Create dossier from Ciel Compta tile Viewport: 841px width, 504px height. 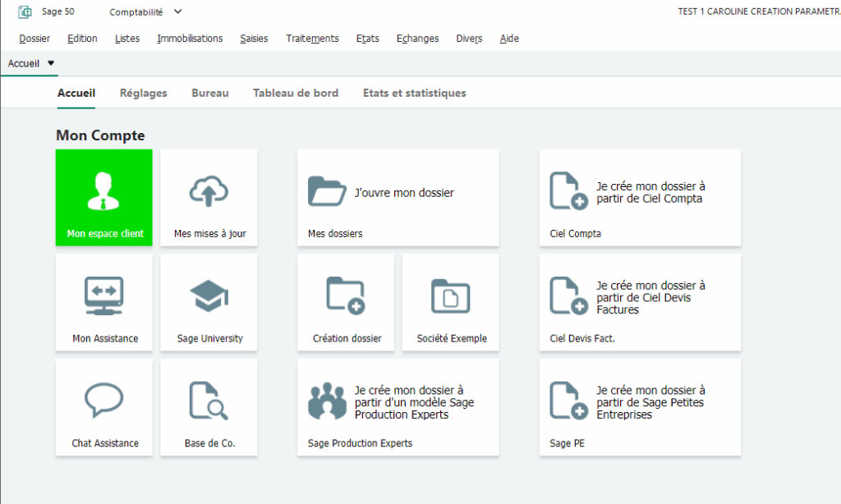[x=640, y=197]
